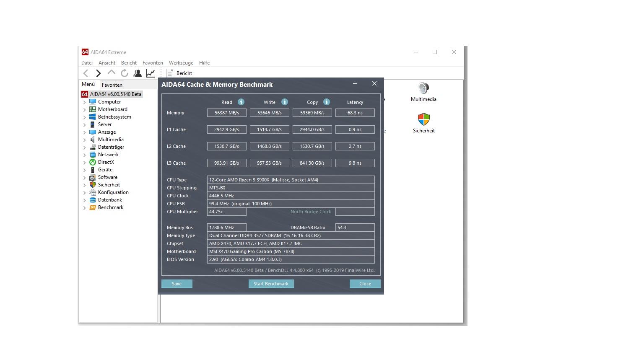Click the CPU Type field

(x=291, y=180)
